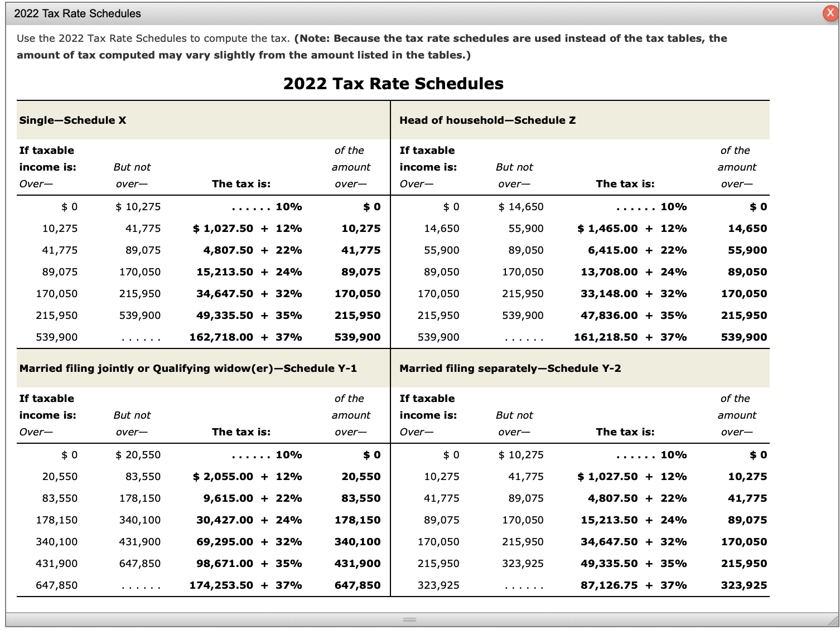Click the tax amount '$ 1,027.50' in Schedule Y-2
This screenshot has height=630, width=840.
[607, 477]
